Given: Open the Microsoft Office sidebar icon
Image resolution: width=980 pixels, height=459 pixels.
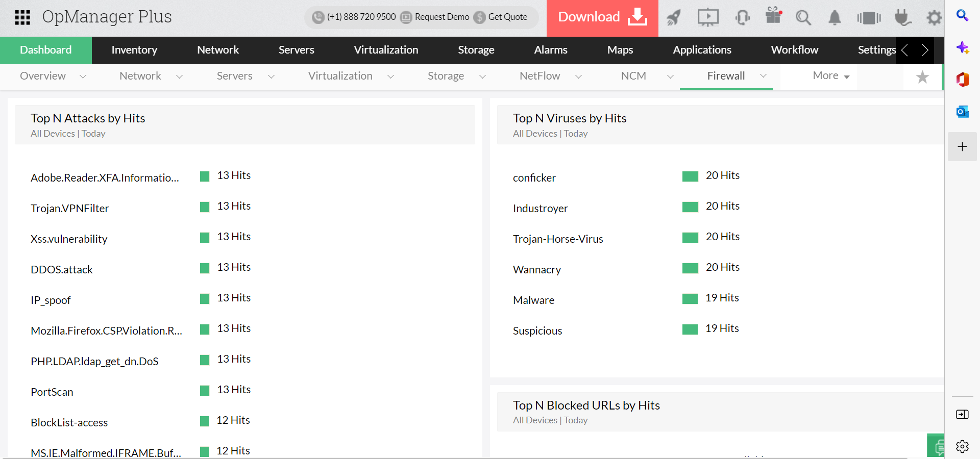Looking at the screenshot, I should click(x=963, y=80).
